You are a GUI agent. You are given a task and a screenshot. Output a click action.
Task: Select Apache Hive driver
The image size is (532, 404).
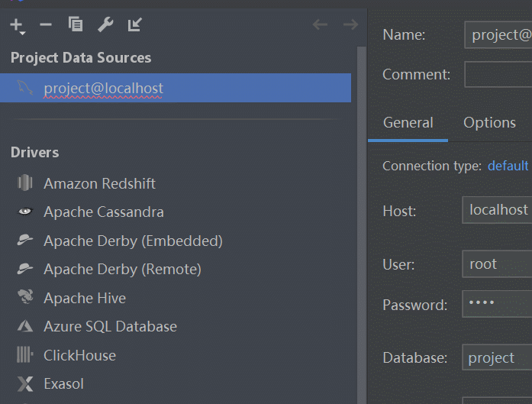click(x=85, y=299)
